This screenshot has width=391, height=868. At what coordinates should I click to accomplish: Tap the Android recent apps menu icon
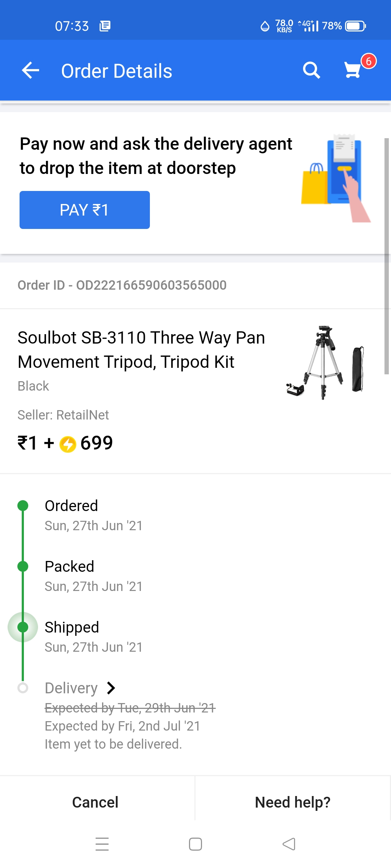click(x=102, y=844)
